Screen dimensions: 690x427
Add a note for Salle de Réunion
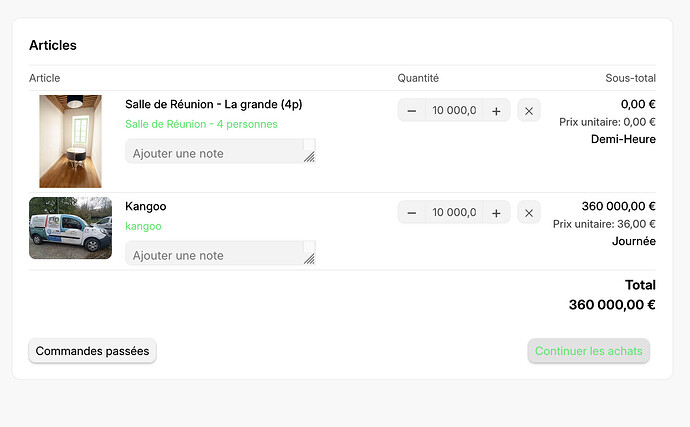[220, 151]
